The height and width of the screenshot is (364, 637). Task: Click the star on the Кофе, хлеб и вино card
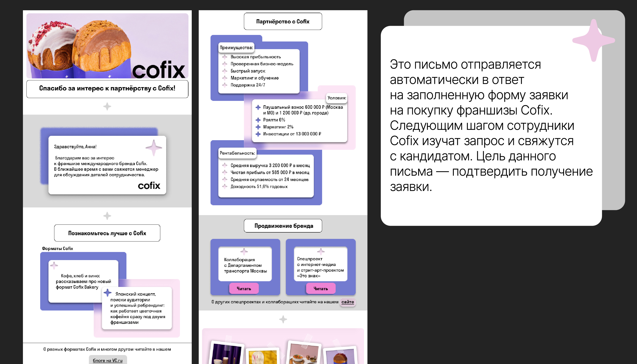(x=54, y=265)
